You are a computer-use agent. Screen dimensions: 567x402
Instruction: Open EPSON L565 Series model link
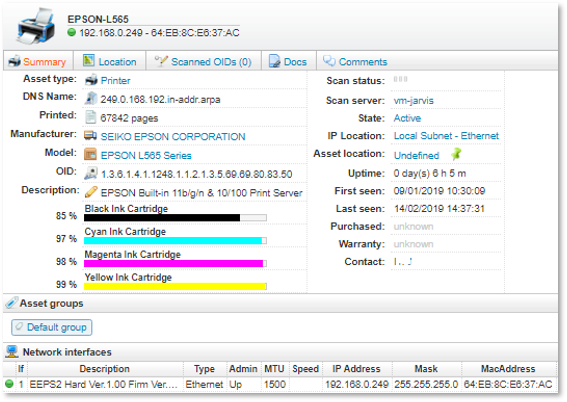[x=146, y=155]
